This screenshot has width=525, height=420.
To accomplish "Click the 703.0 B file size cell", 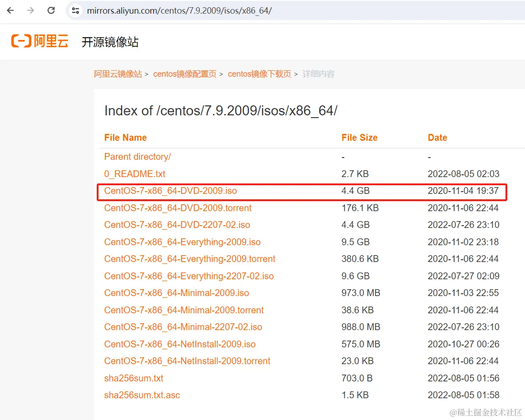I will [x=357, y=379].
